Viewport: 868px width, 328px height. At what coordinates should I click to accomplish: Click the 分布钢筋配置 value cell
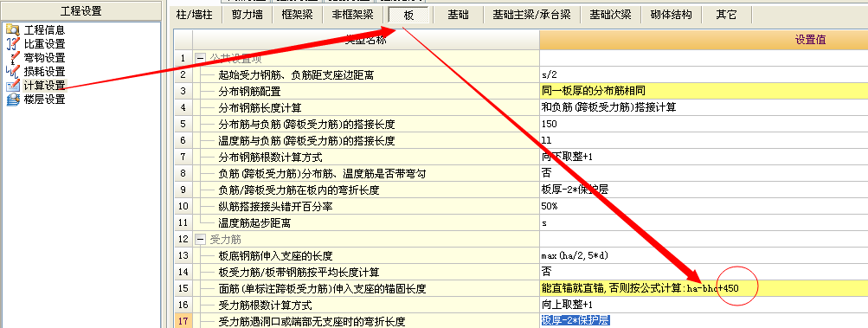click(704, 91)
